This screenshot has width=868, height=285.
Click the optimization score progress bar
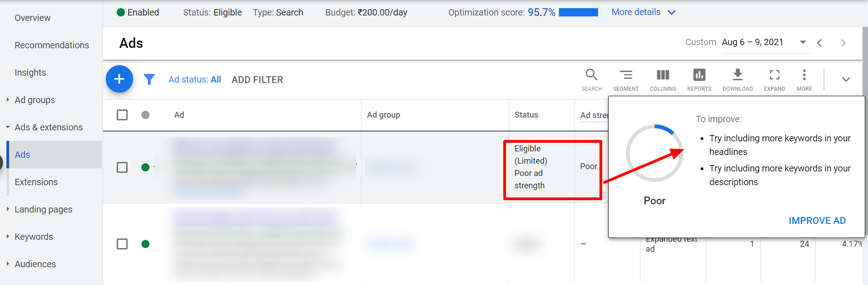[x=579, y=12]
